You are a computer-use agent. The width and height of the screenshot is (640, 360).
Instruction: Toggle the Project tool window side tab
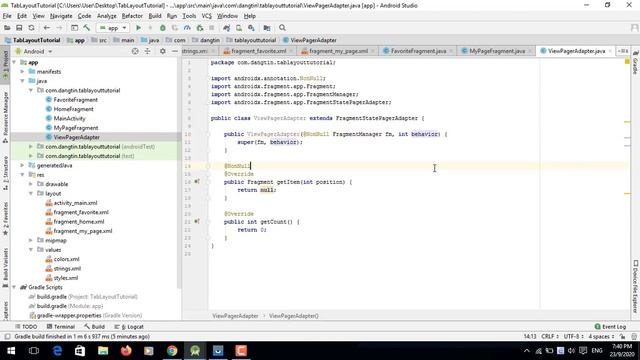point(5,65)
